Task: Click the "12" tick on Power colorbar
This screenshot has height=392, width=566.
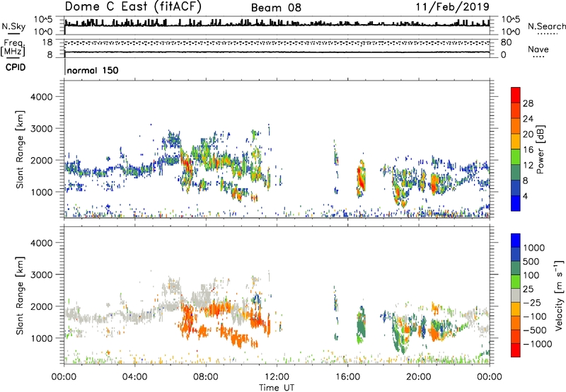Action: (x=528, y=166)
